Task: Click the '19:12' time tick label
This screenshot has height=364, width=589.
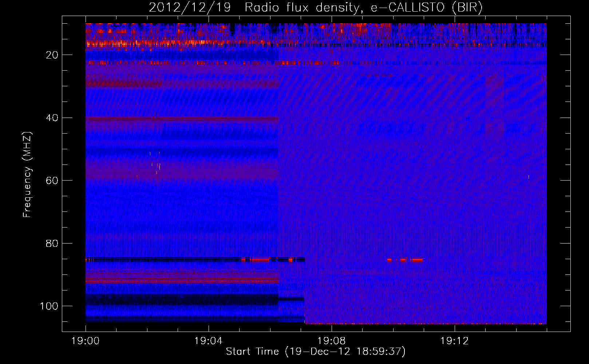Action: pyautogui.click(x=455, y=341)
